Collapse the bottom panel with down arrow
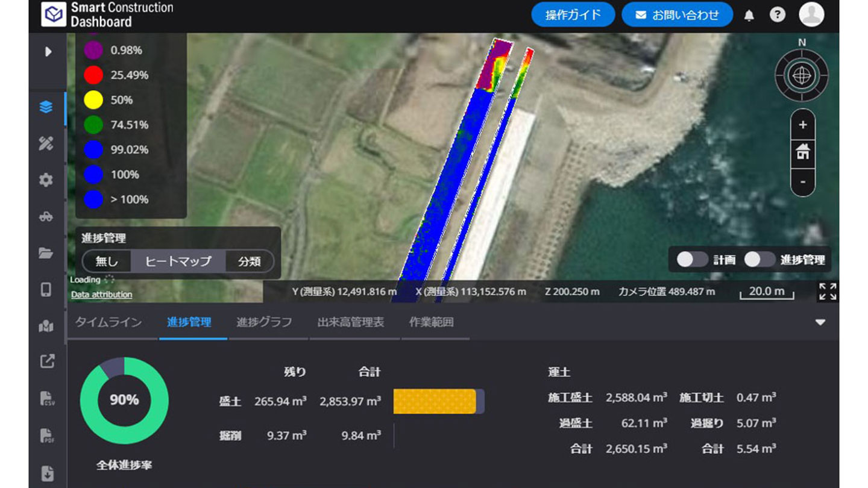This screenshot has height=488, width=868. pyautogui.click(x=820, y=322)
